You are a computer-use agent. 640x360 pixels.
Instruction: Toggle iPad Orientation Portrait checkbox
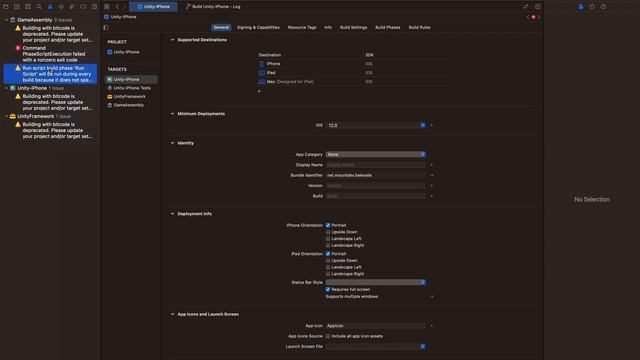[328, 254]
